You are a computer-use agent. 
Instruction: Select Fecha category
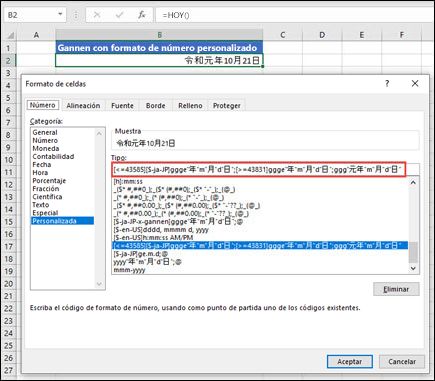pyautogui.click(x=42, y=164)
